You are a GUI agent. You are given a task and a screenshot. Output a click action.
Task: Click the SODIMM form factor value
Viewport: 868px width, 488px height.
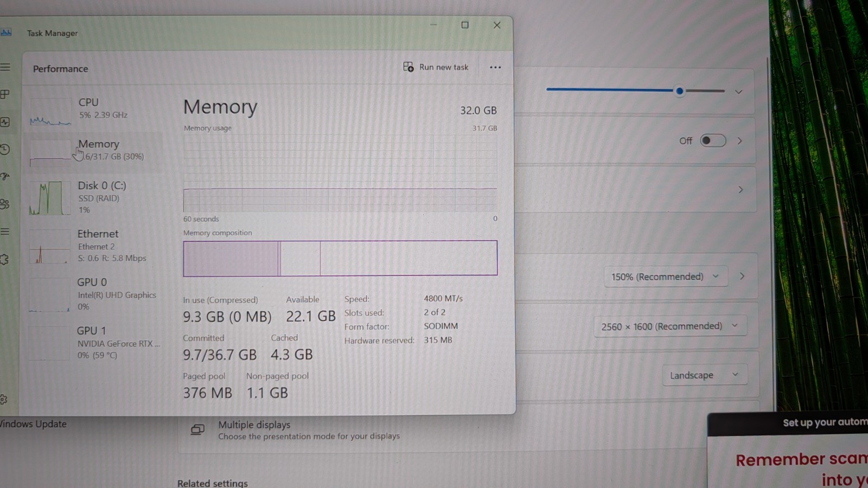coord(441,326)
